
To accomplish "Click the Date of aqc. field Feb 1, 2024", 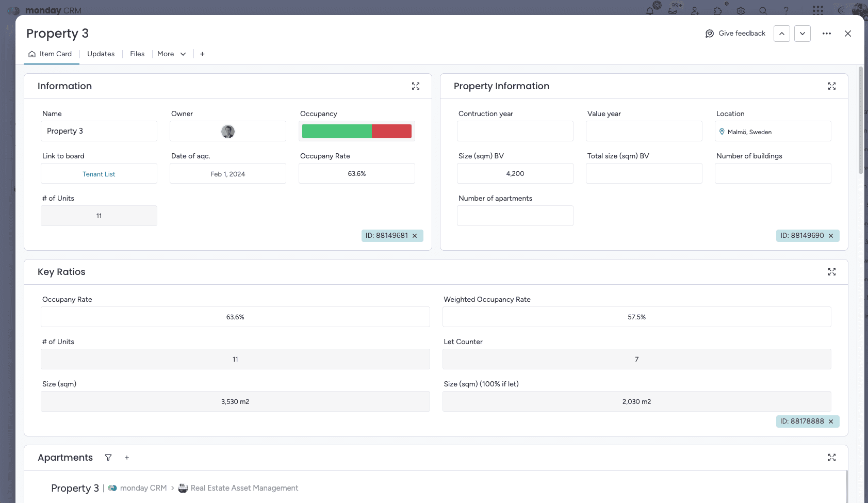I will click(228, 173).
